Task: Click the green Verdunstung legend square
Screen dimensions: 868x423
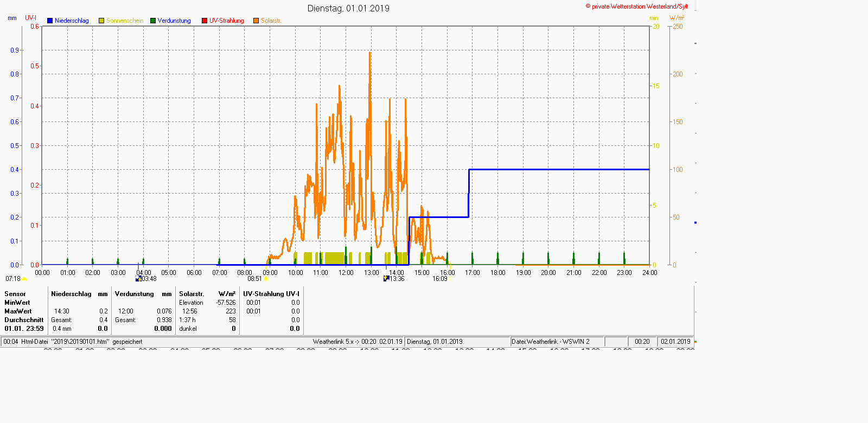Action: (x=153, y=21)
